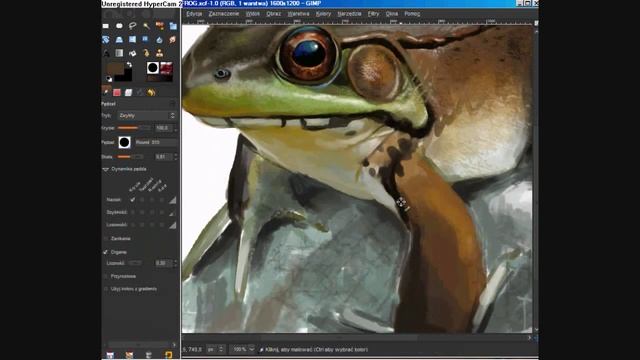Click the blue folder-like tool in first toolbox row
This screenshot has width=640, height=360.
point(173,26)
